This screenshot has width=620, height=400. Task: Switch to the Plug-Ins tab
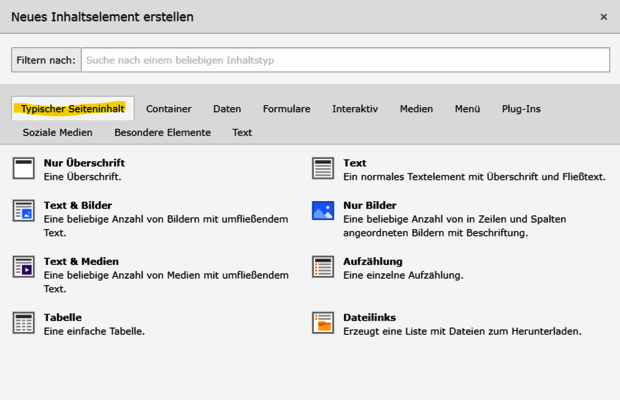[x=521, y=108]
